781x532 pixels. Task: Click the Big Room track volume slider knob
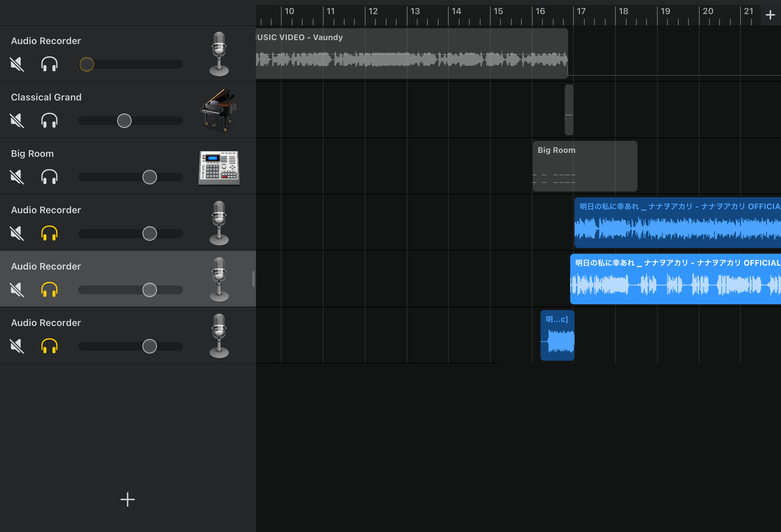(149, 177)
